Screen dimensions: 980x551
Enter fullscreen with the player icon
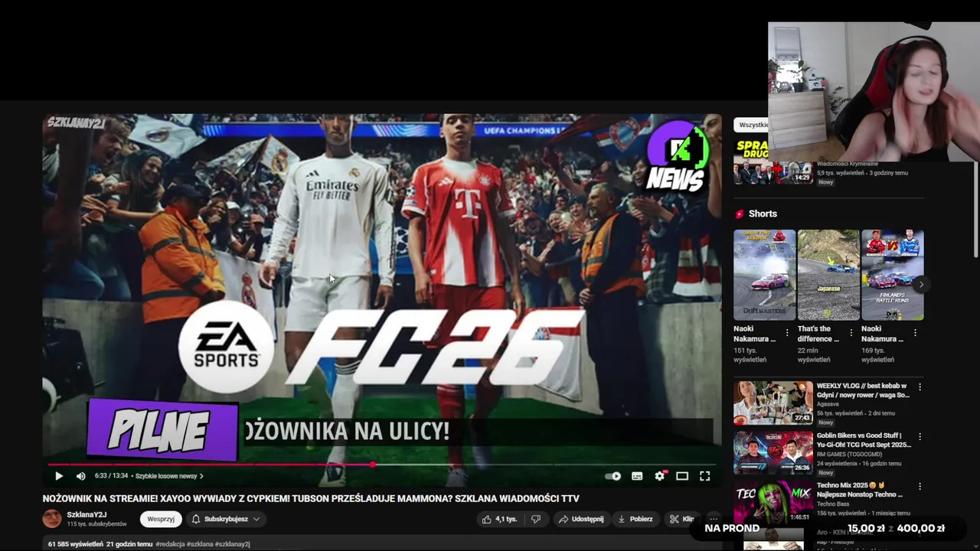tap(704, 476)
